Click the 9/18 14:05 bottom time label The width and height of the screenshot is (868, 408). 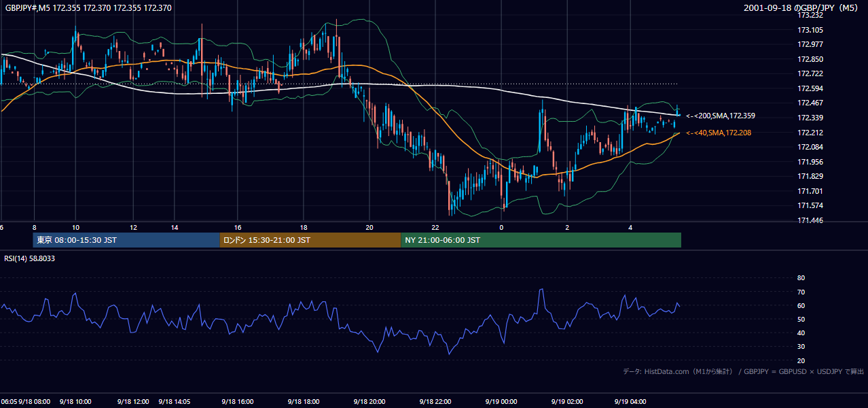[x=175, y=402]
